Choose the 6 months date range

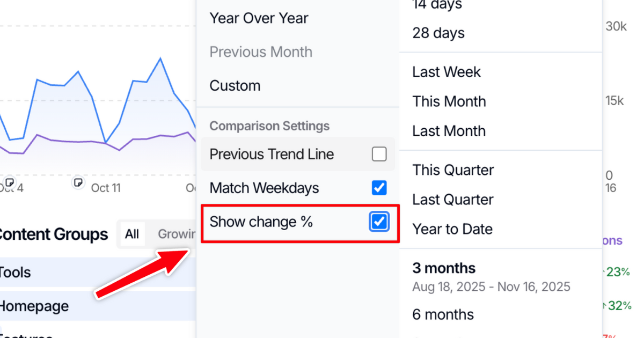coord(443,314)
